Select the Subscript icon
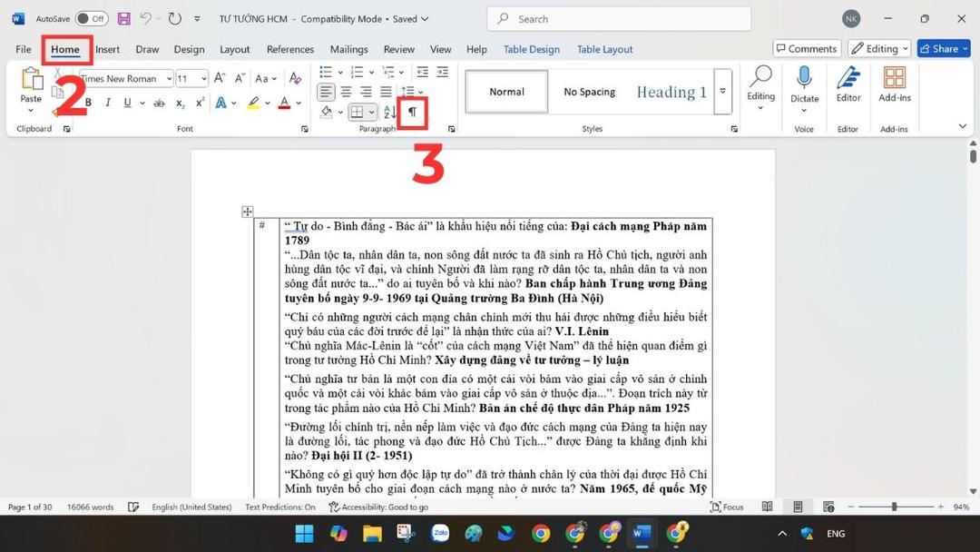Image resolution: width=980 pixels, height=552 pixels. click(180, 103)
